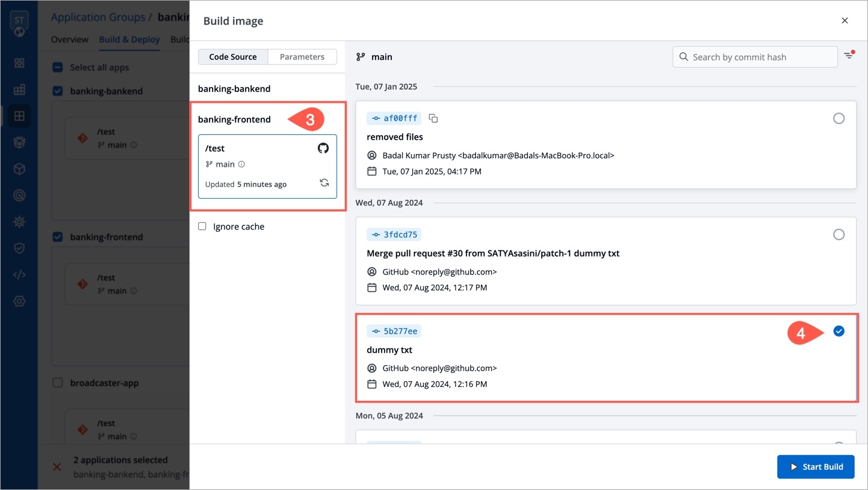Open Global Configurations gear in sidebar
868x490 pixels.
(x=19, y=302)
